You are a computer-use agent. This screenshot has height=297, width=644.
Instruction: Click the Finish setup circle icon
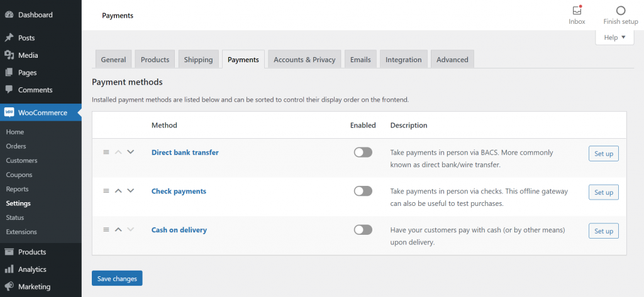[621, 11]
